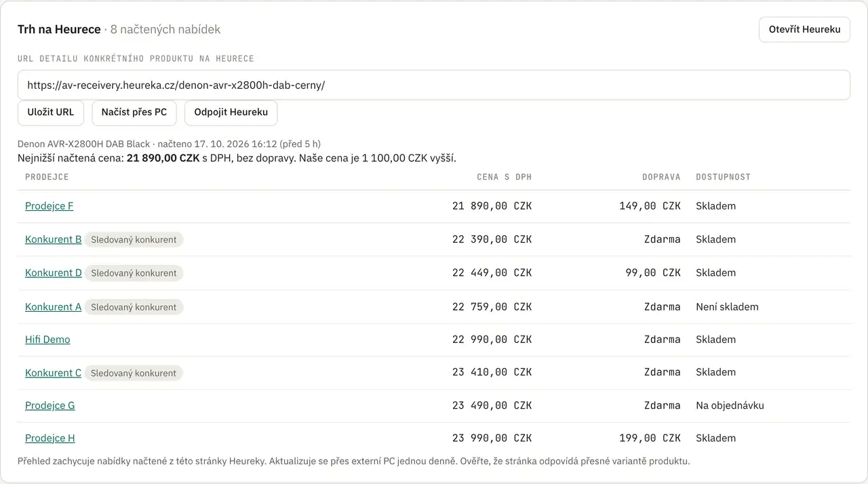
Task: Click the DOSTUPNOST column header
Action: point(723,177)
